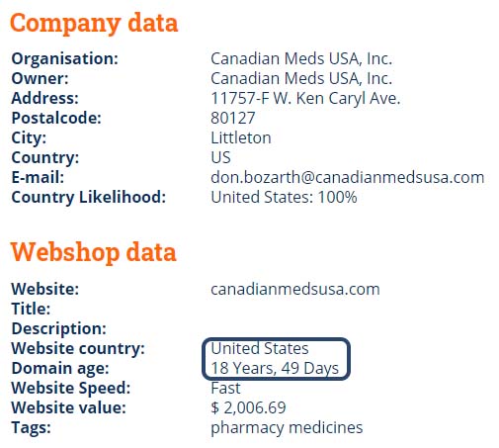
Task: Click the website value $ 2,006.69
Action: point(248,407)
